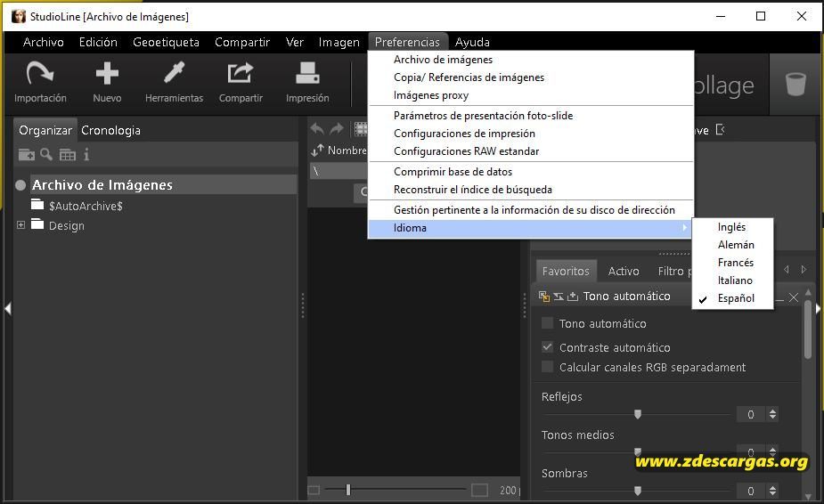Open the trash bin icon
The width and height of the screenshot is (824, 504).
[795, 84]
